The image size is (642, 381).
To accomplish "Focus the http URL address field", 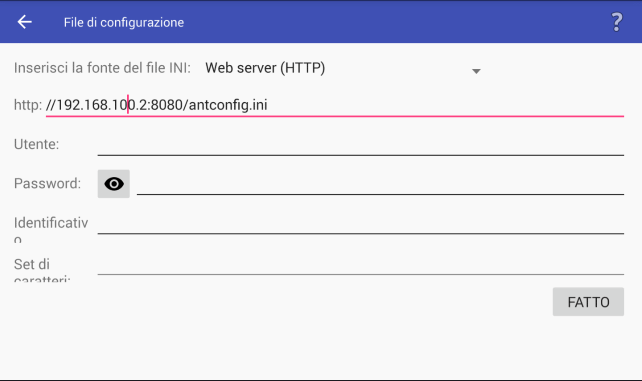I will tap(335, 105).
